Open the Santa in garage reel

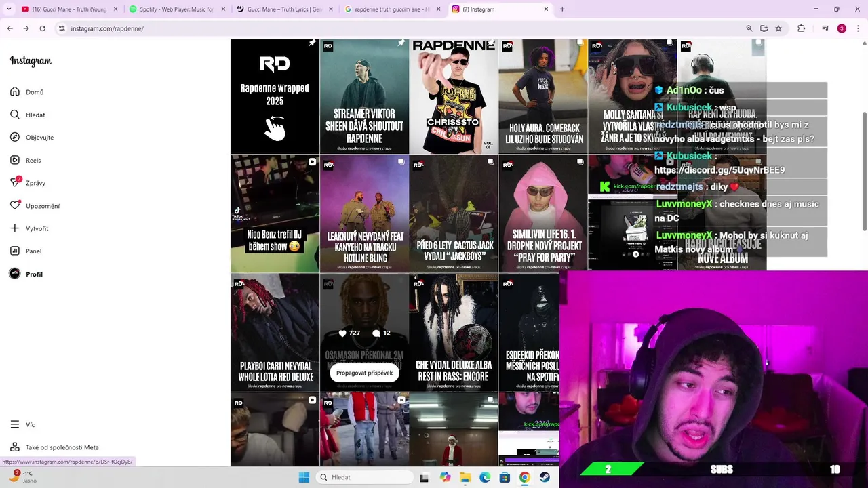coord(454,429)
